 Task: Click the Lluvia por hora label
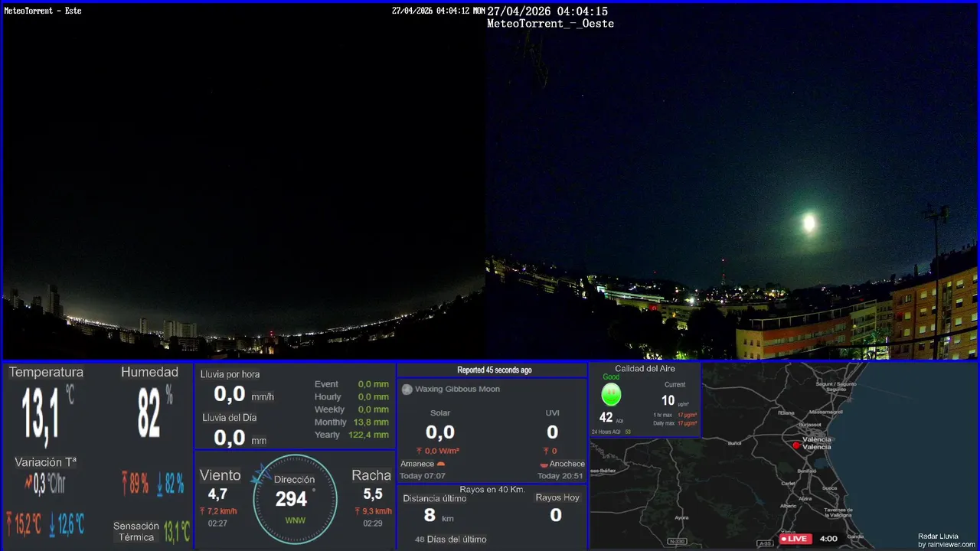[x=230, y=374]
